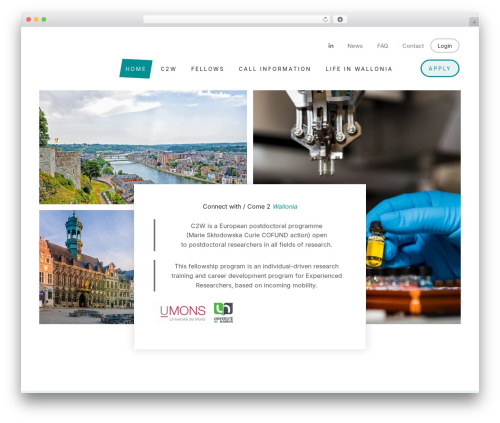The height and width of the screenshot is (423, 500).
Task: Open a new browser tab with plus
Action: click(x=474, y=22)
